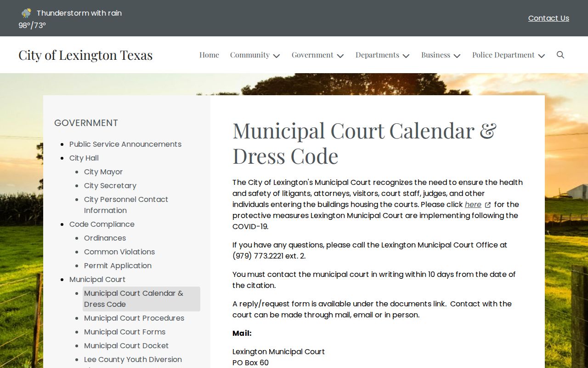Click the phone number (979) 773.2221 ext. 2
Image resolution: width=588 pixels, height=368 pixels.
269,256
